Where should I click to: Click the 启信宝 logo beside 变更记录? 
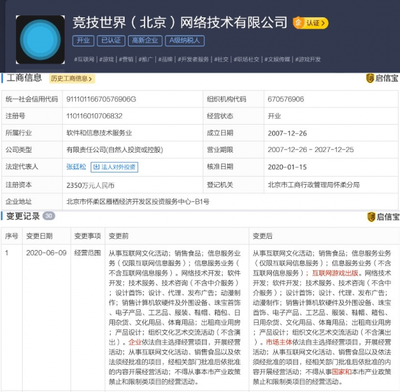coord(383,217)
